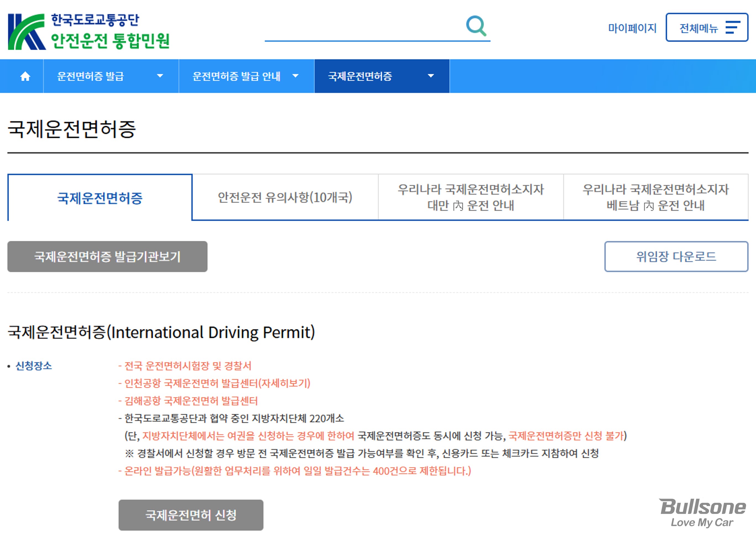Select the 국제운전면허증 navigation menu item
The width and height of the screenshot is (756, 536).
360,76
